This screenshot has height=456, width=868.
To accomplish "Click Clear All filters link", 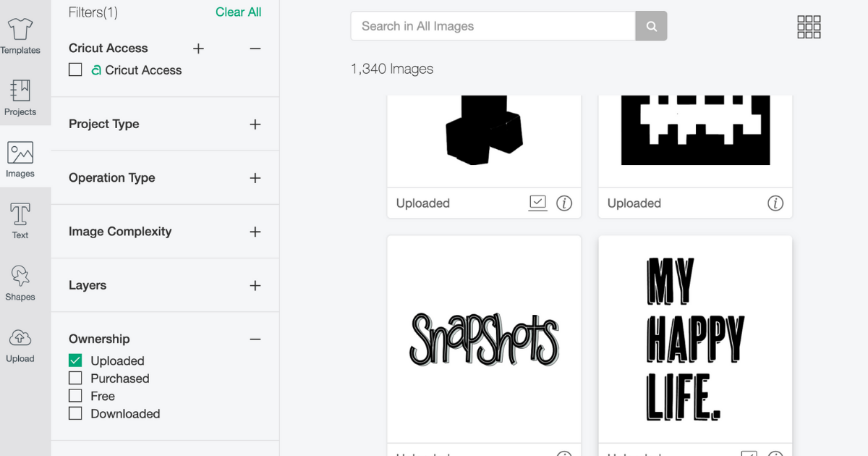I will pos(239,12).
